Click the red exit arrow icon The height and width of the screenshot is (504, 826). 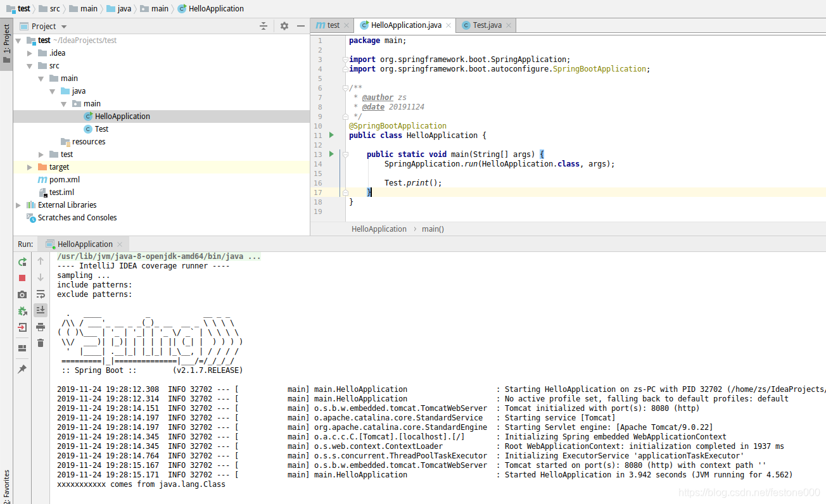click(22, 327)
